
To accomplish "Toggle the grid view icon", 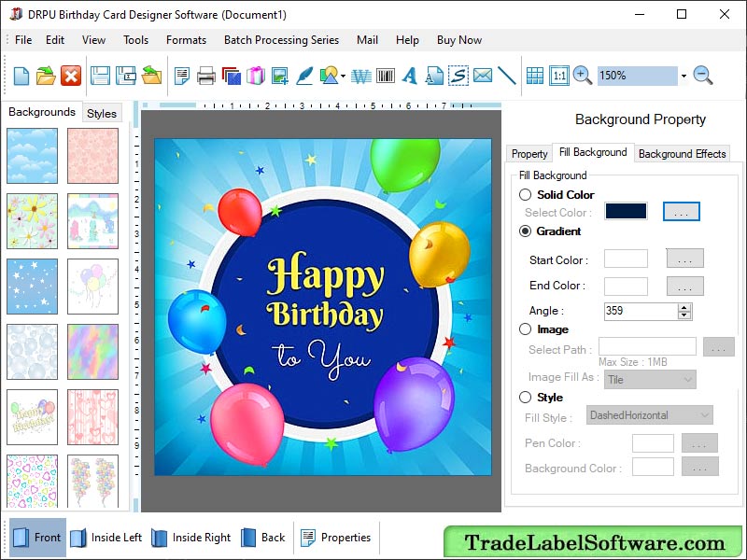I will tap(536, 76).
